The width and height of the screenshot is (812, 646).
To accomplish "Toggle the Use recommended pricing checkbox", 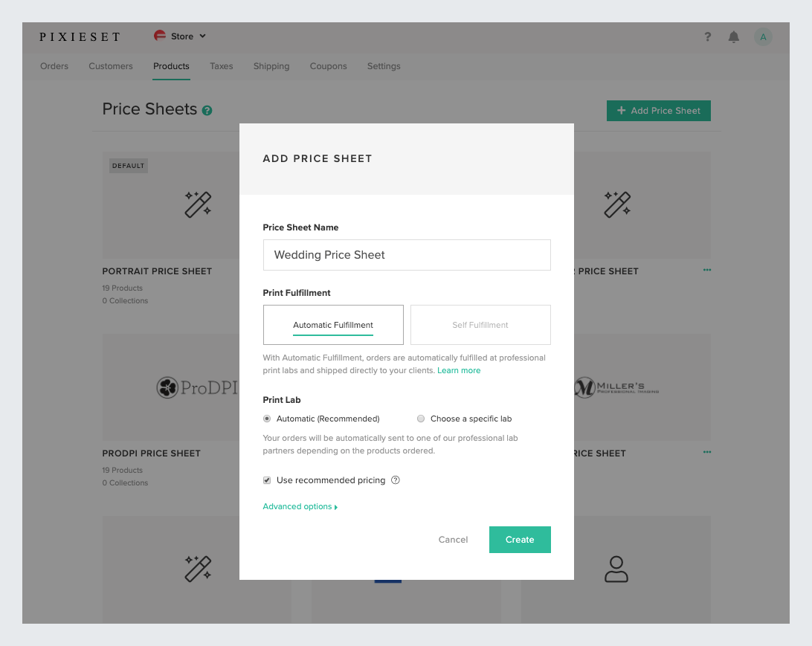I will [267, 479].
